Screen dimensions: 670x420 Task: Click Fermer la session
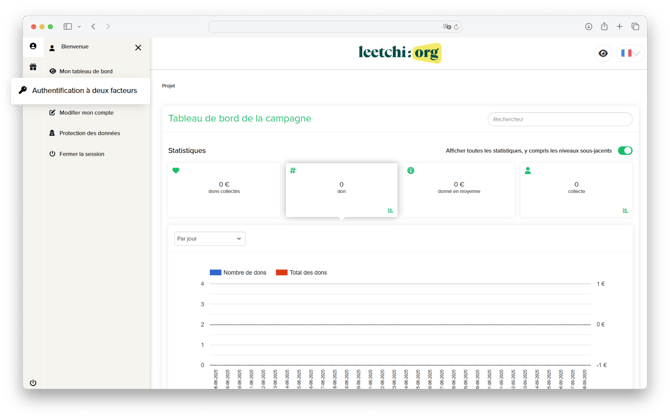point(76,154)
